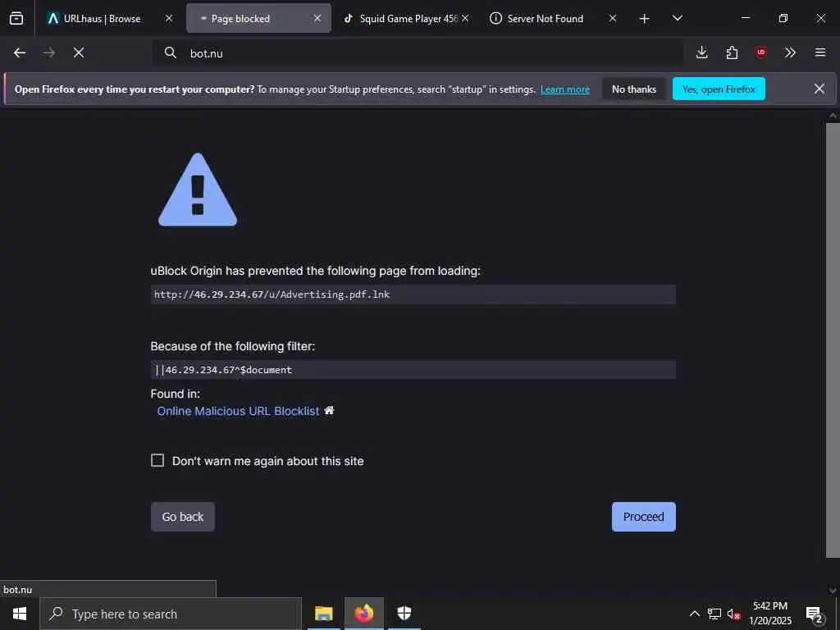Image resolution: width=840 pixels, height=630 pixels.
Task: Click the blue warning triangle icon
Action: pos(198,190)
